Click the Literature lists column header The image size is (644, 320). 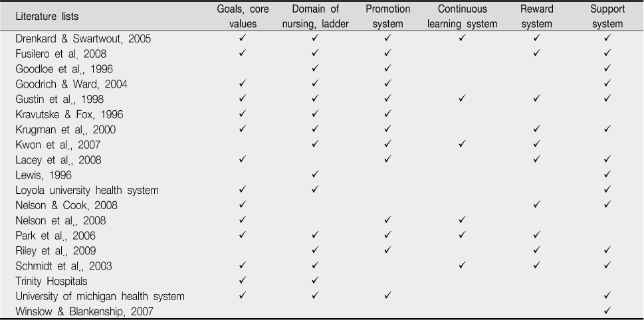click(47, 17)
